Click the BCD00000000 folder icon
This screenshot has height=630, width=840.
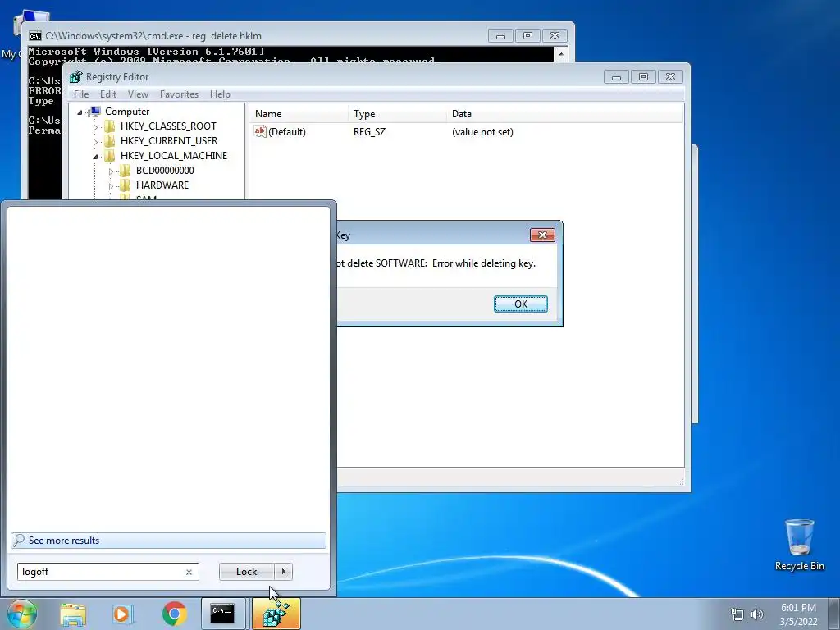click(125, 171)
